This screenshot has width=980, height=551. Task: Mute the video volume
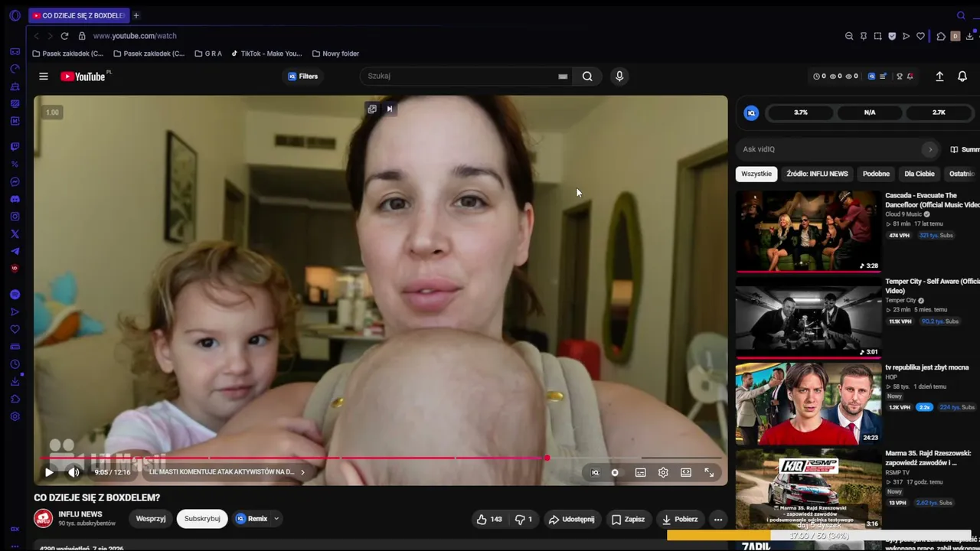pos(73,472)
